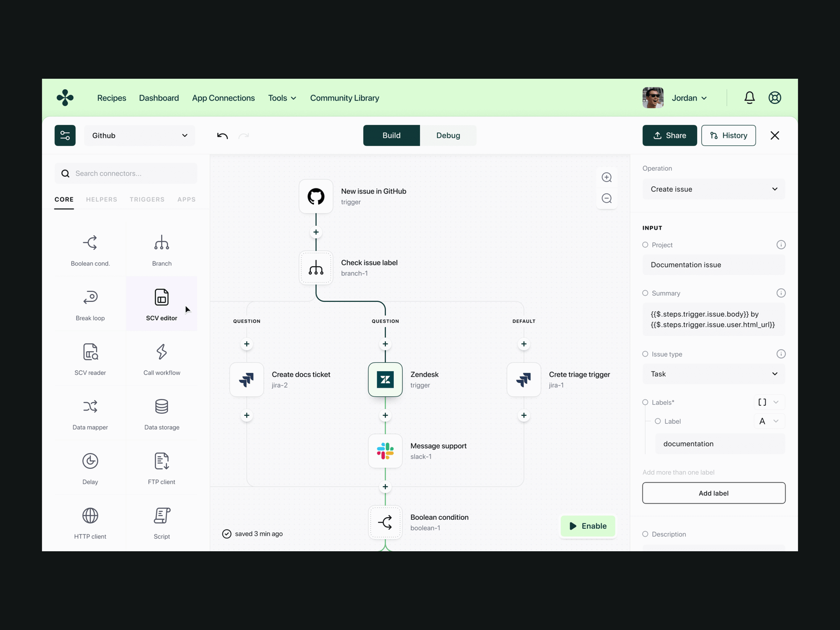Expand the Github recipe dropdown
Viewport: 840px width, 630px height.
tap(140, 135)
